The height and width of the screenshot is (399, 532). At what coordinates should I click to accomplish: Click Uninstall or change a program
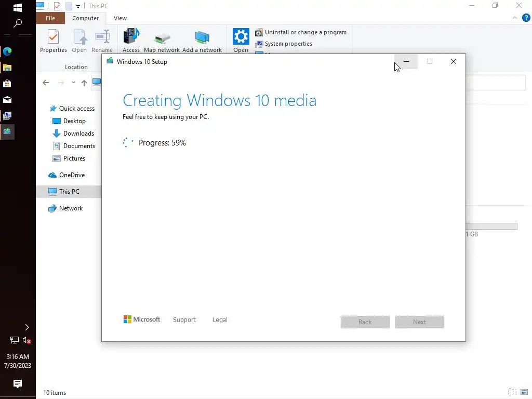coord(301,32)
